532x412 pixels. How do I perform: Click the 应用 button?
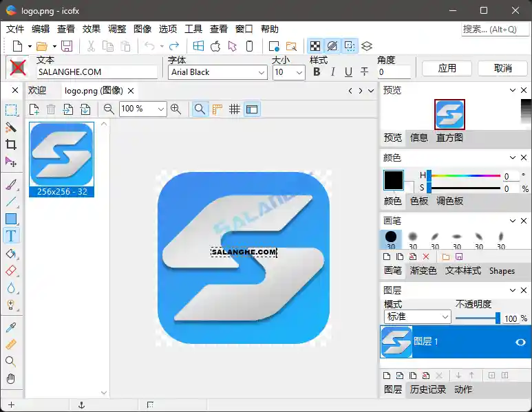click(447, 69)
